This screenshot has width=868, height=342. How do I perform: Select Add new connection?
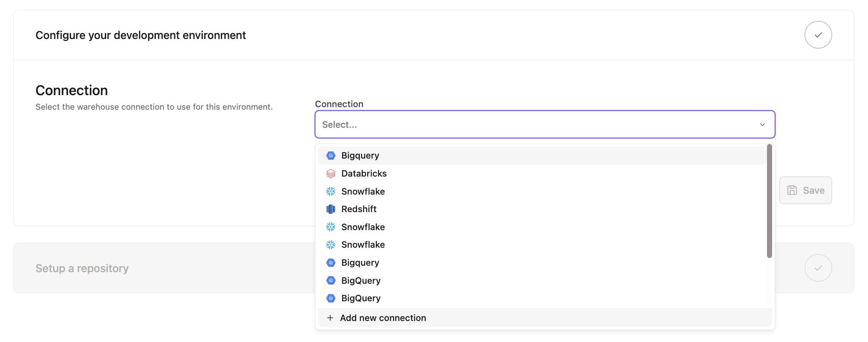[x=545, y=318]
